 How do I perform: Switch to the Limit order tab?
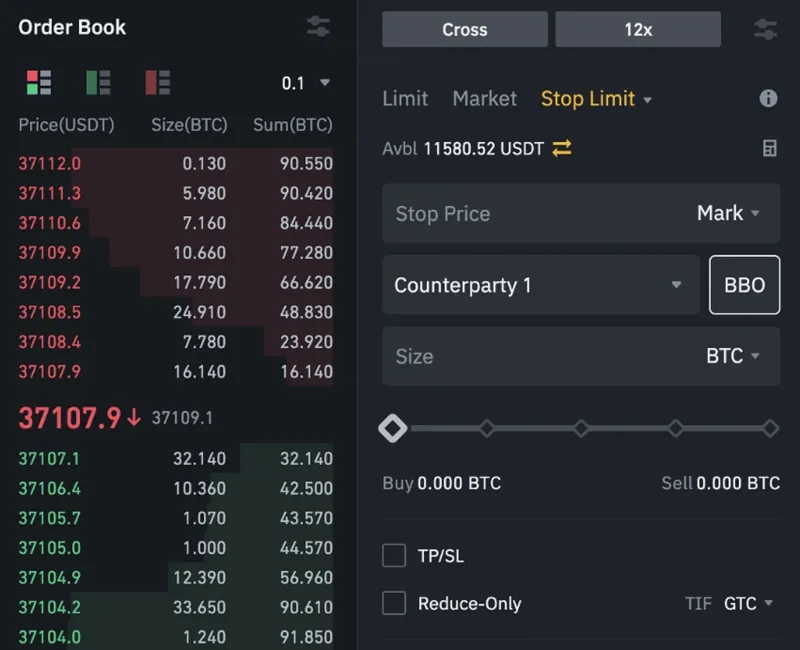coord(405,98)
